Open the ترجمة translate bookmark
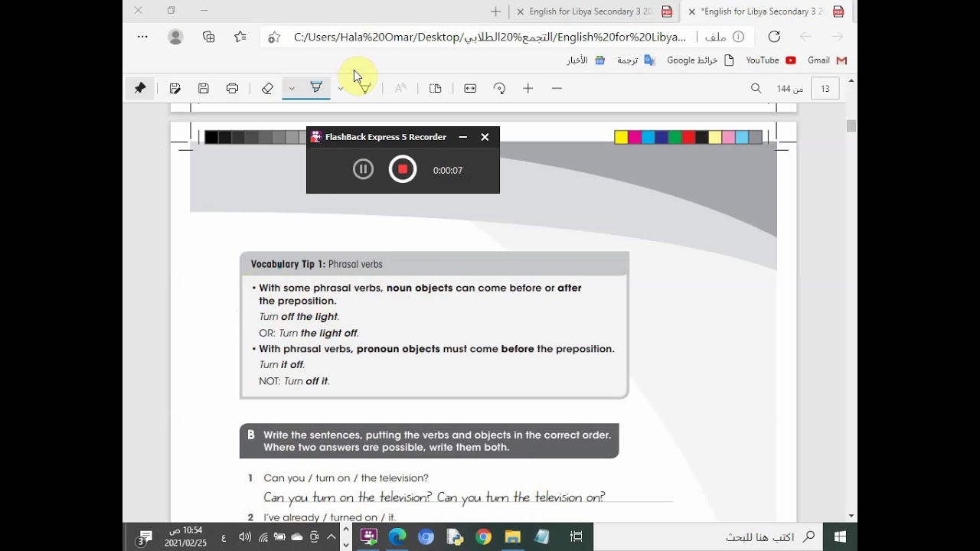The height and width of the screenshot is (551, 980). pyautogui.click(x=636, y=60)
